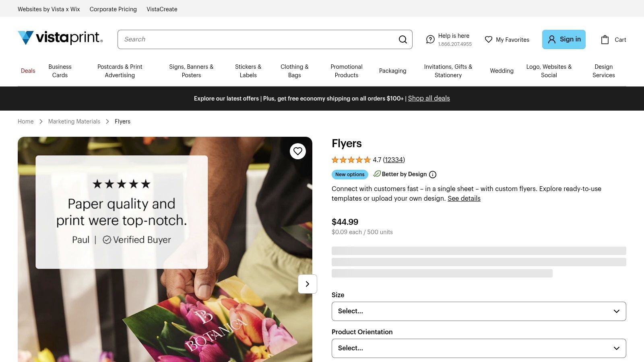This screenshot has width=644, height=362.
Task: Click the search magnifier icon
Action: 402,39
